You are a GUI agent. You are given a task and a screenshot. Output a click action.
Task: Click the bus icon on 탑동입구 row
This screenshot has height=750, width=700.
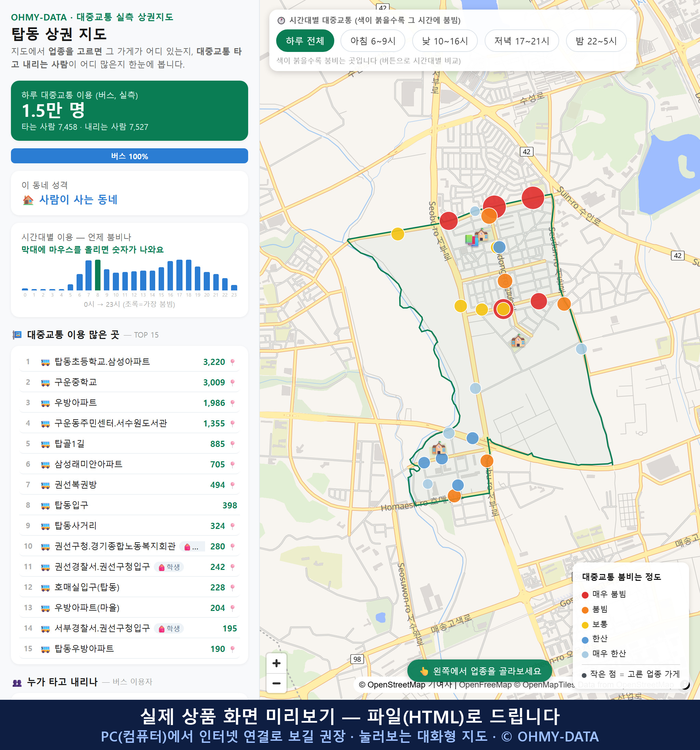point(45,506)
